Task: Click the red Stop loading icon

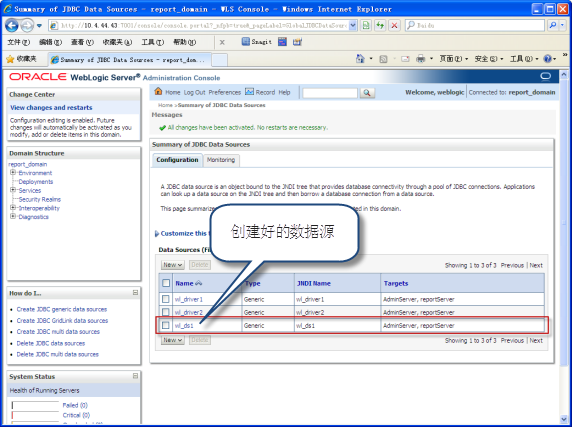Action: [x=394, y=26]
